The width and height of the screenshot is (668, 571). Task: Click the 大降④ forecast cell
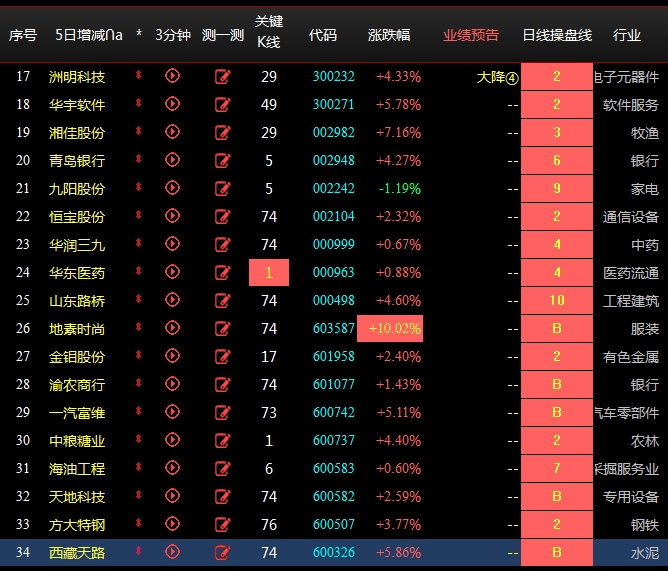point(498,77)
